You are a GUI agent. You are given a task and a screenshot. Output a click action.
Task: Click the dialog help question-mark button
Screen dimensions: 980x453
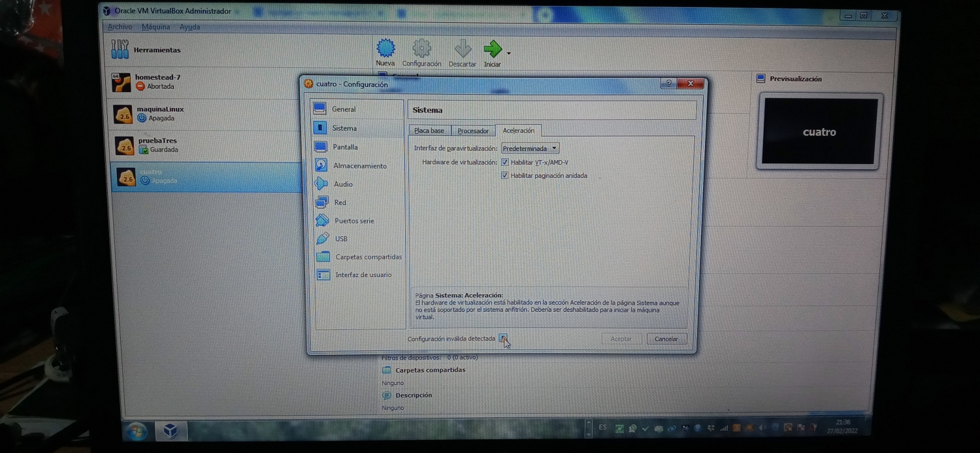tap(668, 83)
